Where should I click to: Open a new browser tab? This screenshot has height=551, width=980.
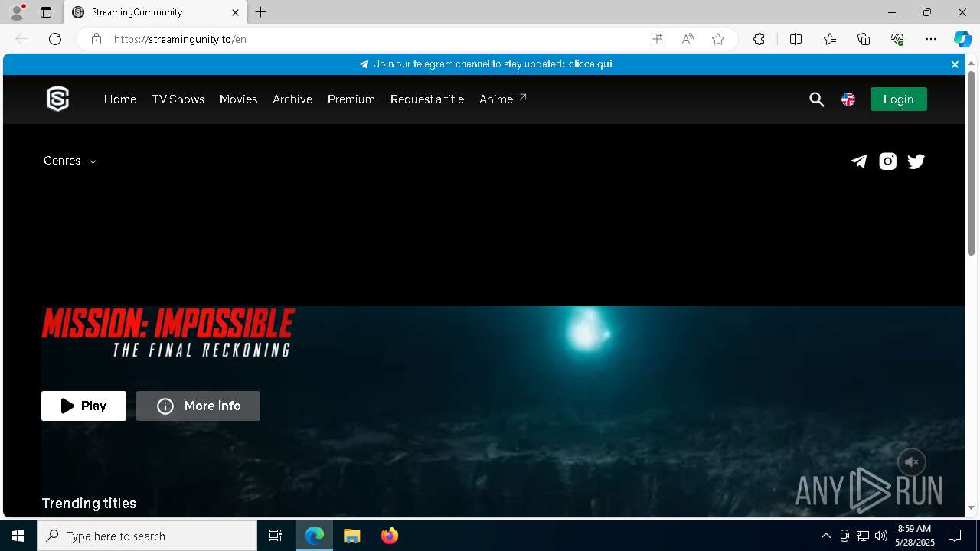click(261, 12)
